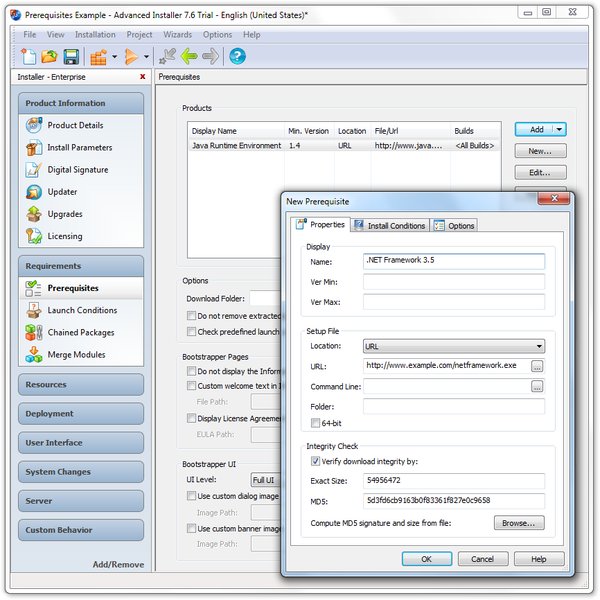Screen dimensions: 600x600
Task: Collapse the Requirements group header
Action: (81, 266)
